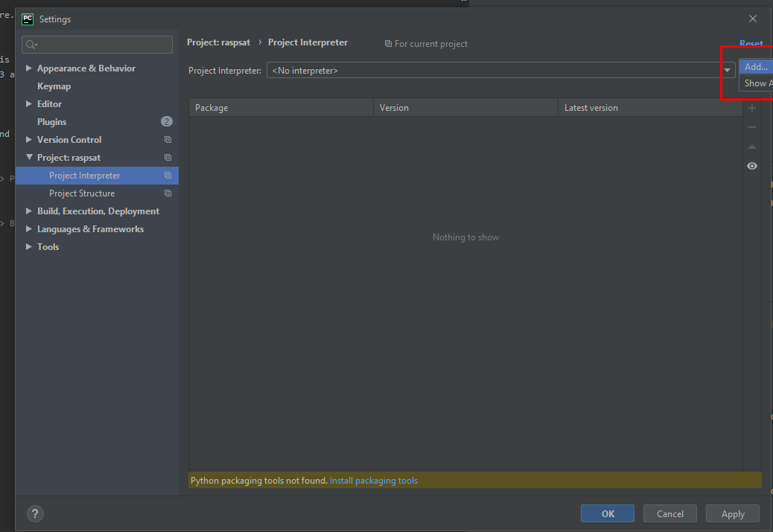Click the Latest version column header
The width and height of the screenshot is (773, 532).
click(650, 107)
